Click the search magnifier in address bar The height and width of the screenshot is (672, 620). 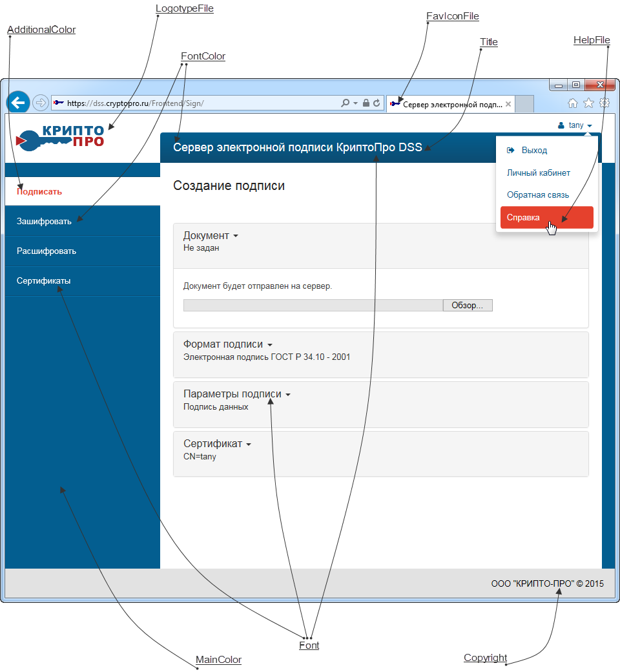point(345,103)
